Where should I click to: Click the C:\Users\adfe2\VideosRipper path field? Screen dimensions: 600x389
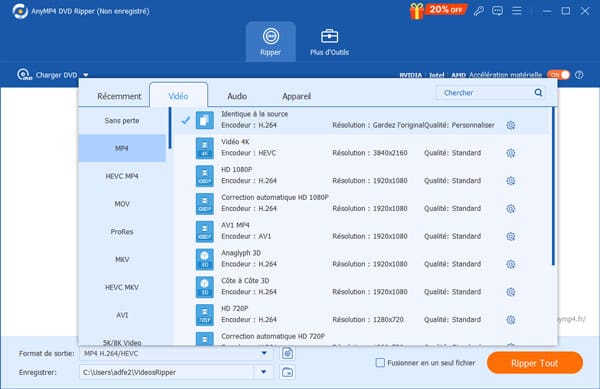tap(167, 372)
